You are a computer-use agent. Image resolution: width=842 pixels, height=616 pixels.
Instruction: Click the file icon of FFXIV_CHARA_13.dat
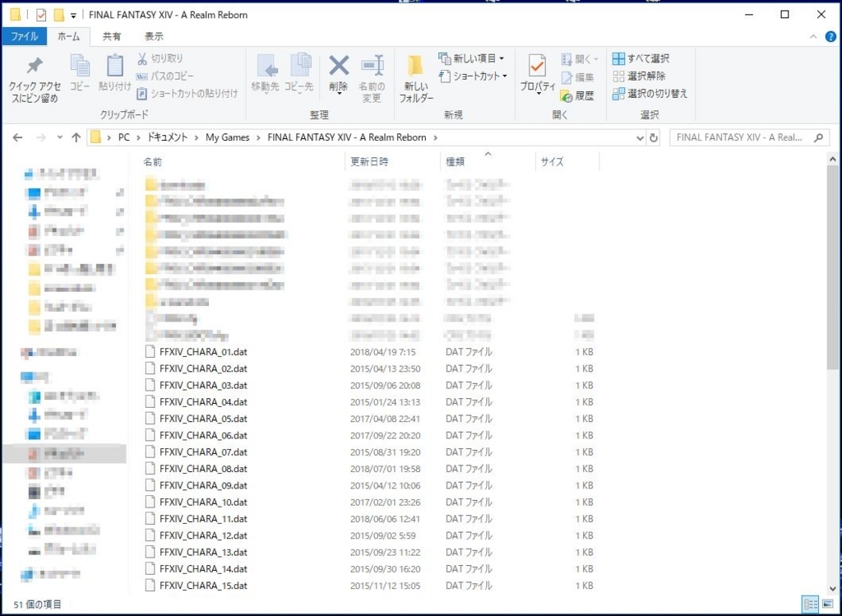(150, 552)
